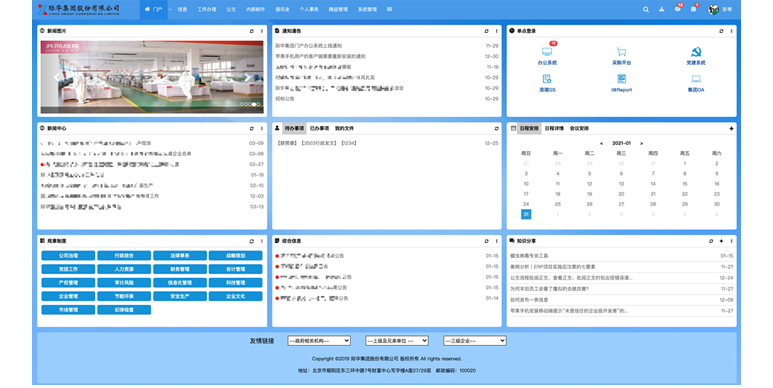Open the 办公系统 monitor icon
Image resolution: width=773 pixels, height=388 pixels.
click(547, 51)
